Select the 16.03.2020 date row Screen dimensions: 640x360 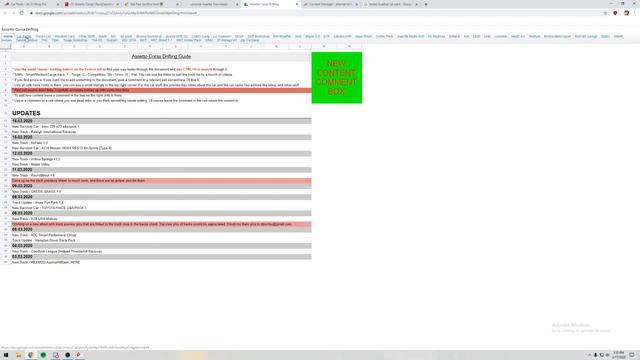(161, 121)
